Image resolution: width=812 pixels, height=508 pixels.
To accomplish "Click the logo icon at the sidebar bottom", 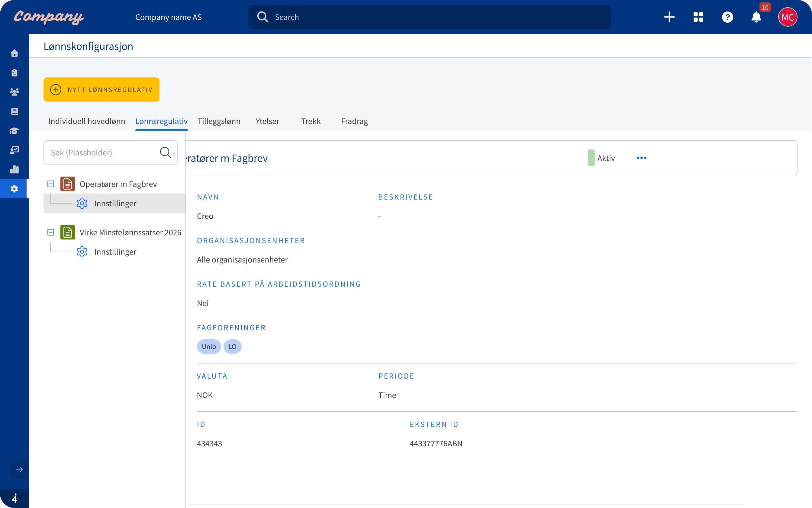I will (14, 498).
